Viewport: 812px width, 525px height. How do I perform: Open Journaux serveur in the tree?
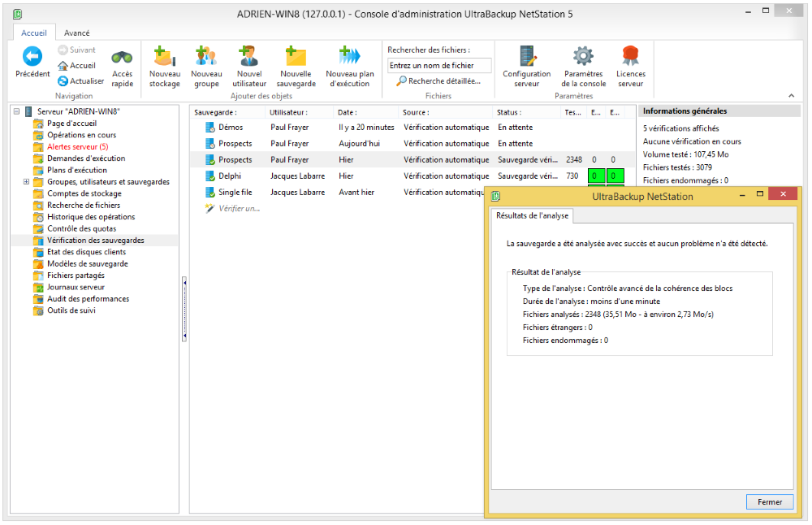pos(76,287)
